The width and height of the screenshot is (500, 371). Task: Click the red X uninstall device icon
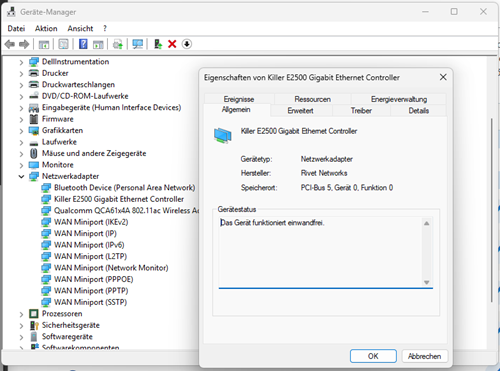(x=172, y=44)
